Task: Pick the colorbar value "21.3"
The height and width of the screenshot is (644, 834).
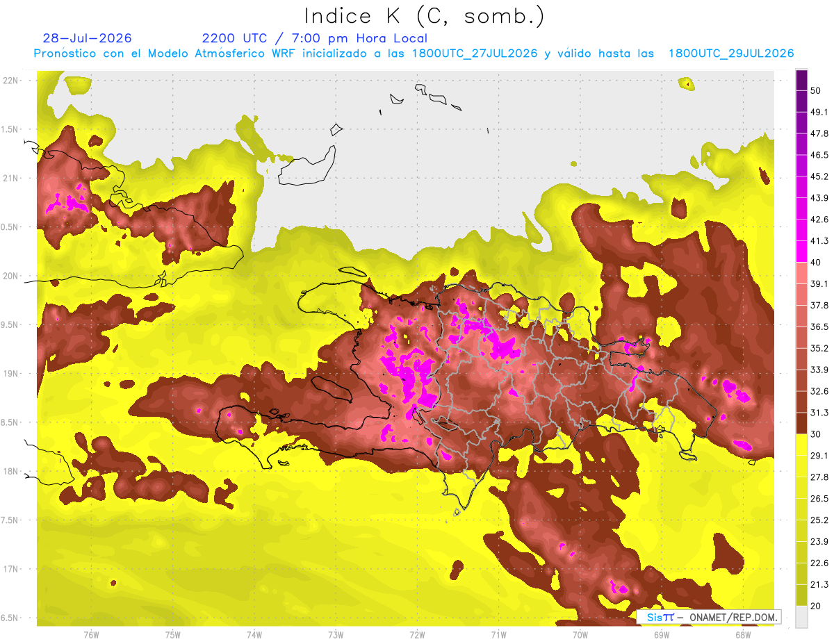Action: point(819,584)
